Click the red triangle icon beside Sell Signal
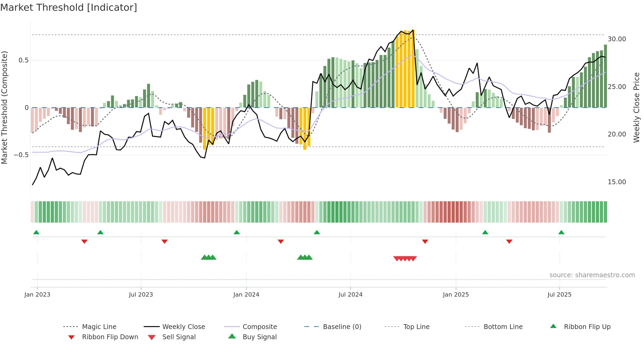Screen dimensions: 644x362 (x=152, y=337)
